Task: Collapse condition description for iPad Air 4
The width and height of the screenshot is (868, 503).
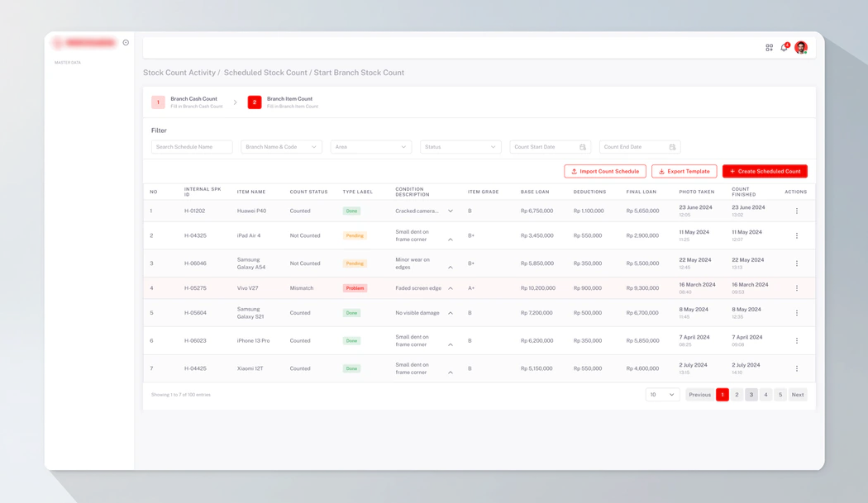Action: (x=450, y=240)
